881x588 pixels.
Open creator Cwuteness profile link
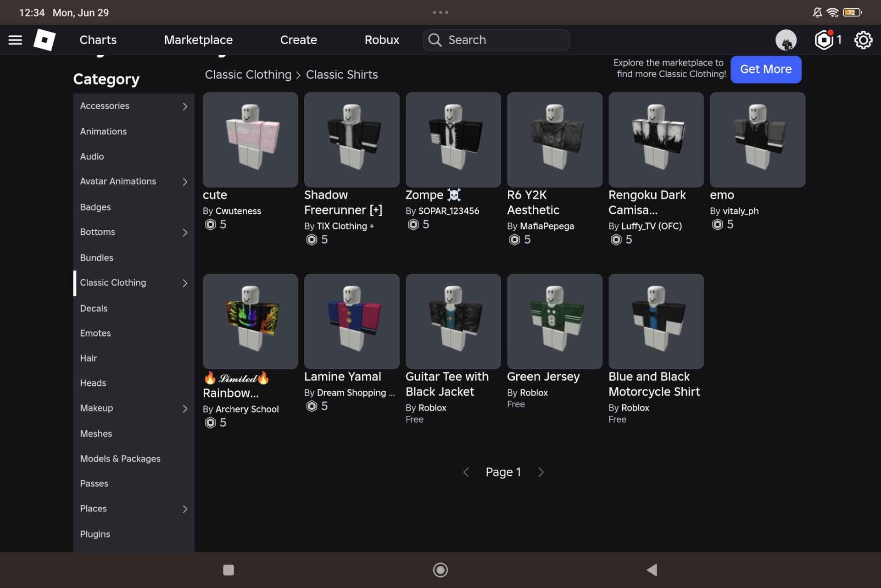(x=238, y=211)
